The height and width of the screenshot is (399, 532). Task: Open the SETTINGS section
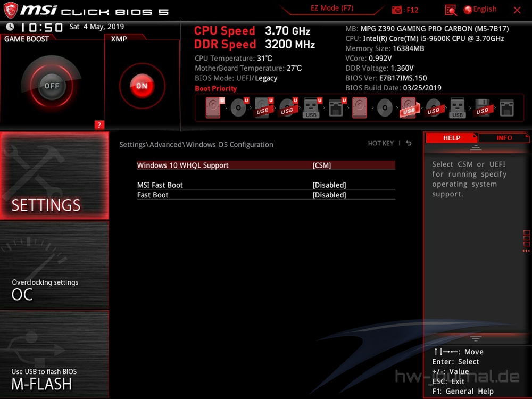(x=54, y=176)
